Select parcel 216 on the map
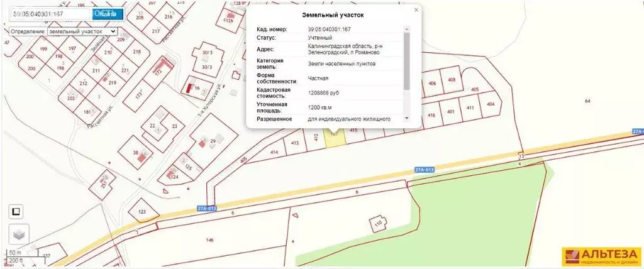This screenshot has width=644, height=269. (168, 17)
